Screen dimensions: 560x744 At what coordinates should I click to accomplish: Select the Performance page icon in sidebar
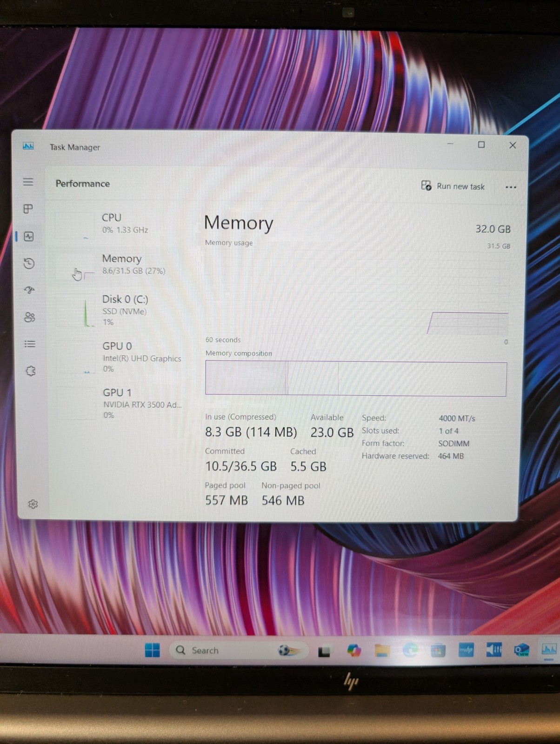pyautogui.click(x=29, y=236)
